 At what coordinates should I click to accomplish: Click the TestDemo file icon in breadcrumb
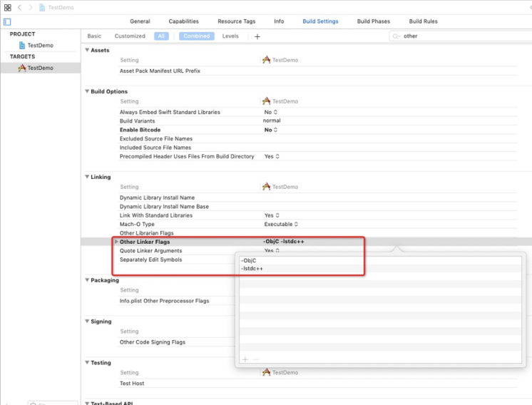pyautogui.click(x=42, y=6)
